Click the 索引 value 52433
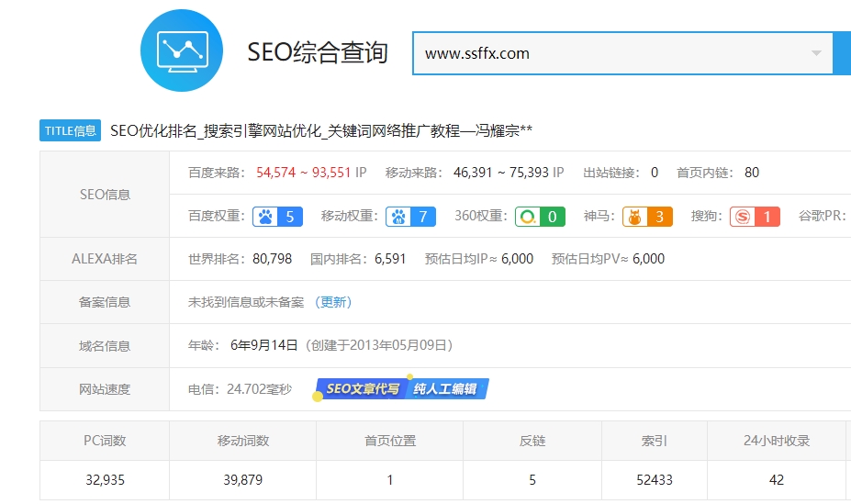Viewport: 851px width, 504px height. [x=654, y=480]
